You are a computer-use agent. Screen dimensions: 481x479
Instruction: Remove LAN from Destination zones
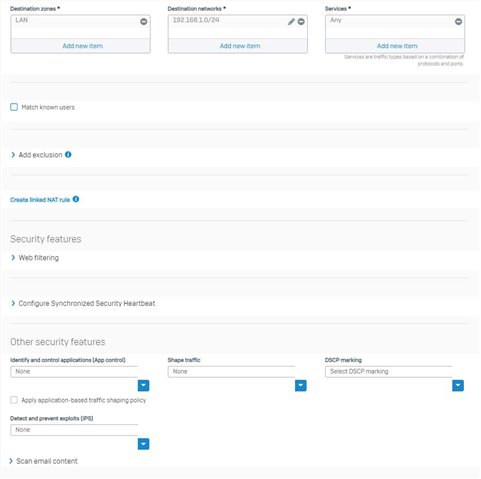[144, 22]
